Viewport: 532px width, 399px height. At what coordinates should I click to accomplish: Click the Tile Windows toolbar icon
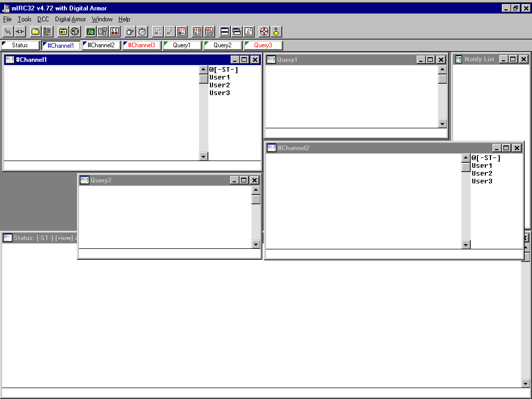point(224,32)
